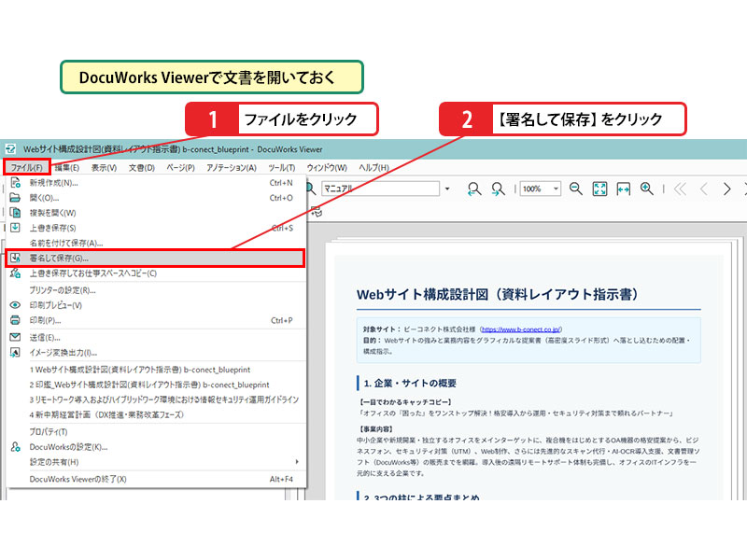
Task: Click the fit page width icon
Action: pyautogui.click(x=623, y=189)
